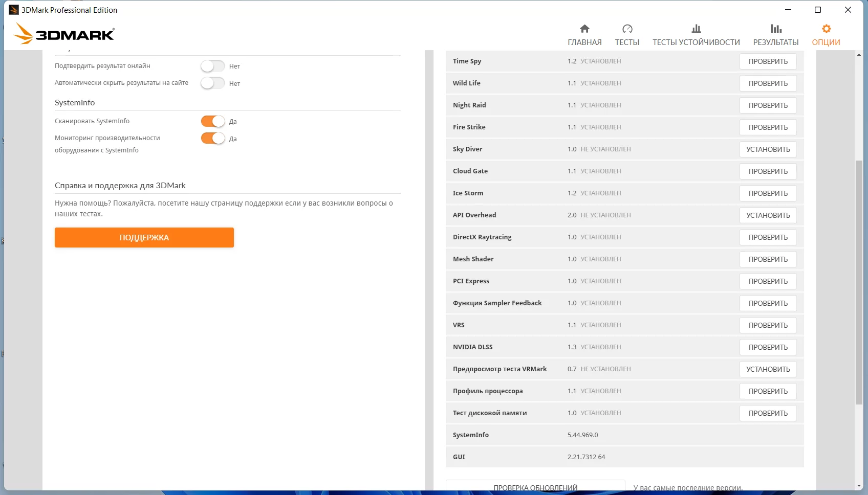Click the scrollbar up arrow
Image resolution: width=868 pixels, height=495 pixels.
pos(859,54)
